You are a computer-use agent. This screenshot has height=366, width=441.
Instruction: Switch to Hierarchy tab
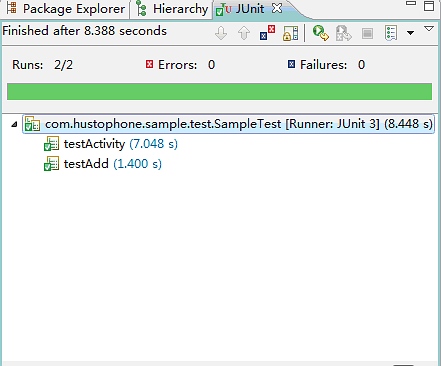(173, 9)
